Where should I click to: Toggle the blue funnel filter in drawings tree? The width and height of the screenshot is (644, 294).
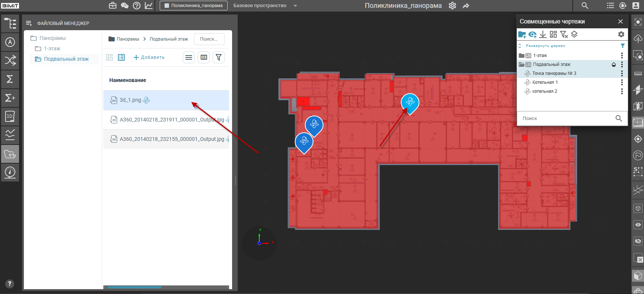click(x=622, y=46)
